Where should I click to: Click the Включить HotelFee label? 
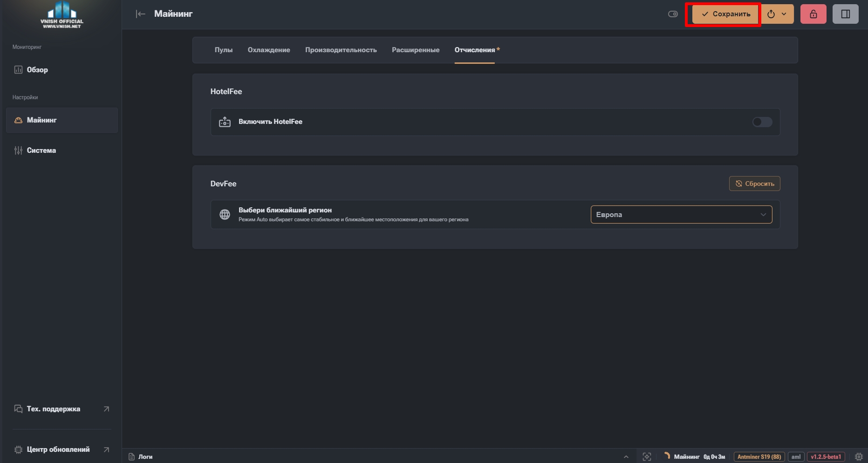[x=271, y=122]
